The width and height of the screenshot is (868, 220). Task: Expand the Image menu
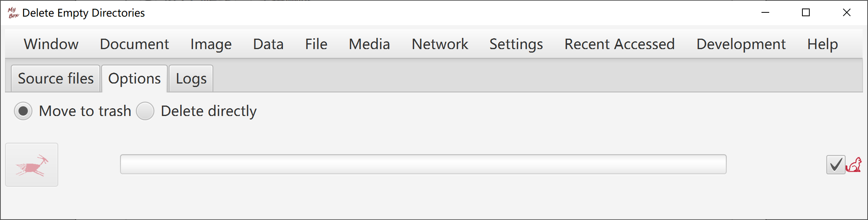211,44
